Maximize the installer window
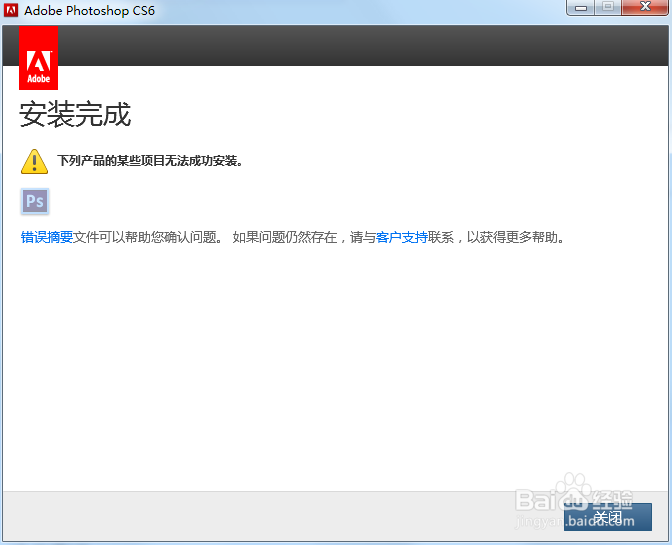 coord(608,7)
